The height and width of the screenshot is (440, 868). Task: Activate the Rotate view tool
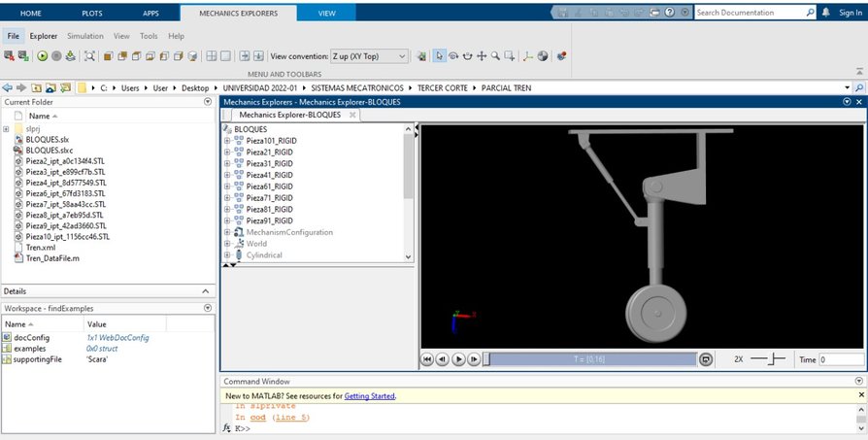pos(453,56)
